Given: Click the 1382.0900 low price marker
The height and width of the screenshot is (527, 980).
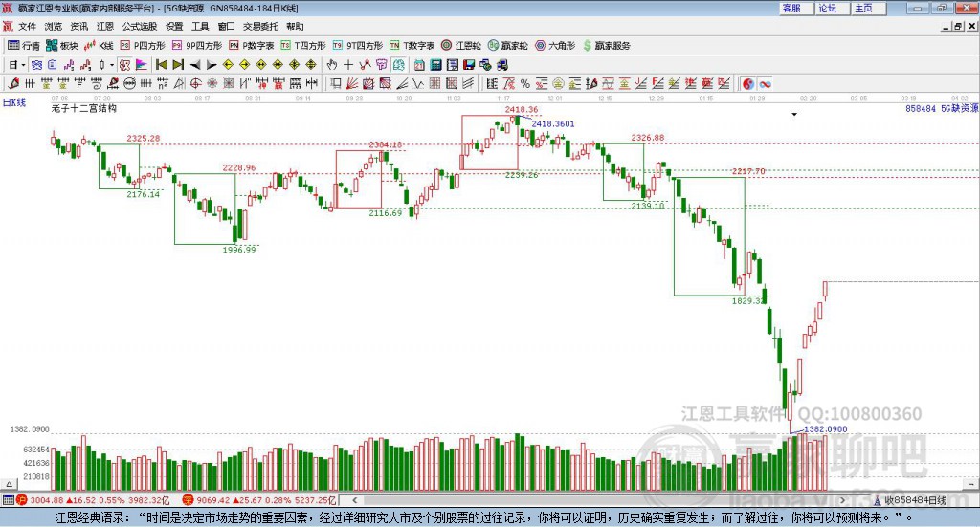Looking at the screenshot, I should [x=826, y=429].
